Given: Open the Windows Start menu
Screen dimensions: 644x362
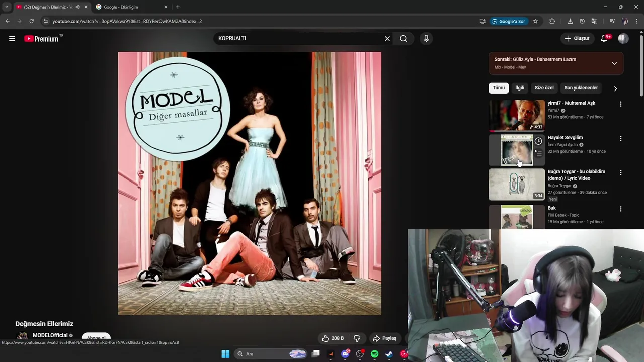Looking at the screenshot, I should (225, 354).
